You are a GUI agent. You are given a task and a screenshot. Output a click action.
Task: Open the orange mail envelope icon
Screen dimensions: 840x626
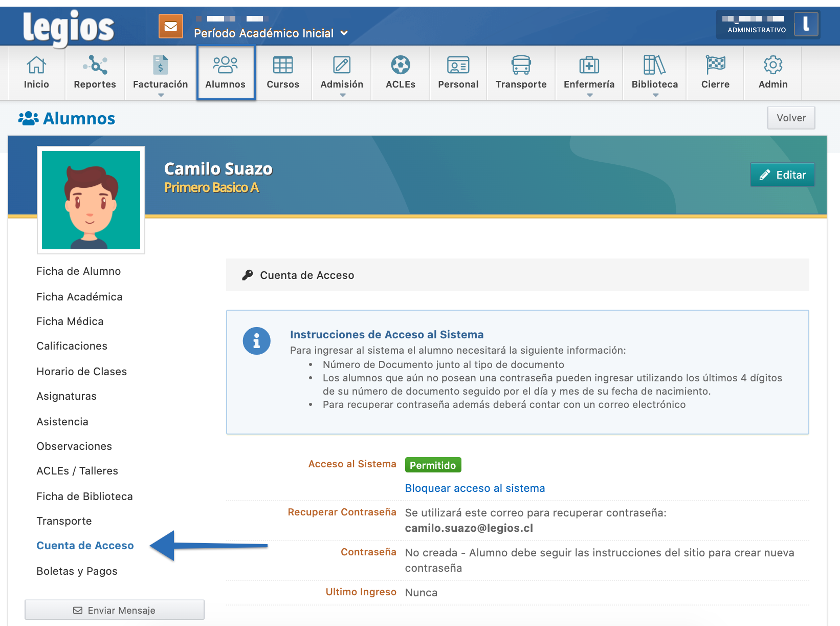(x=170, y=26)
